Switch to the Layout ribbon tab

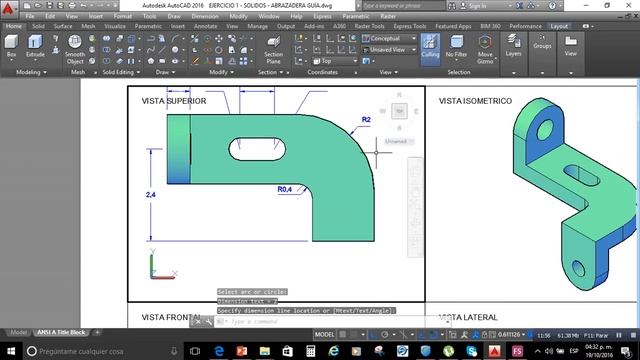coord(559,26)
